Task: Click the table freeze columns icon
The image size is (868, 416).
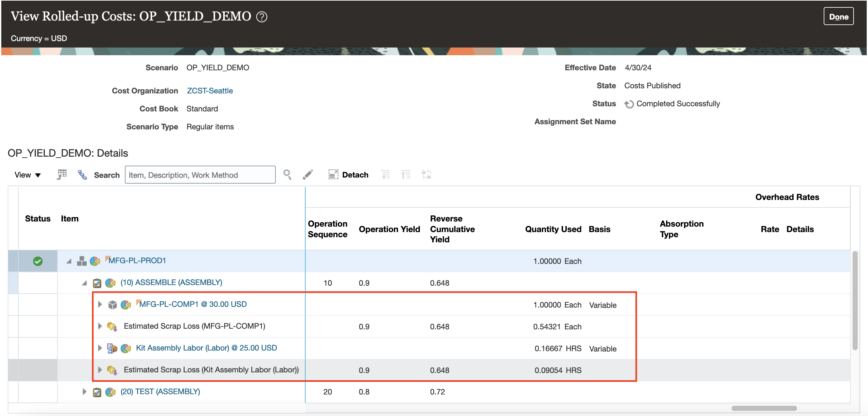Action: 62,175
